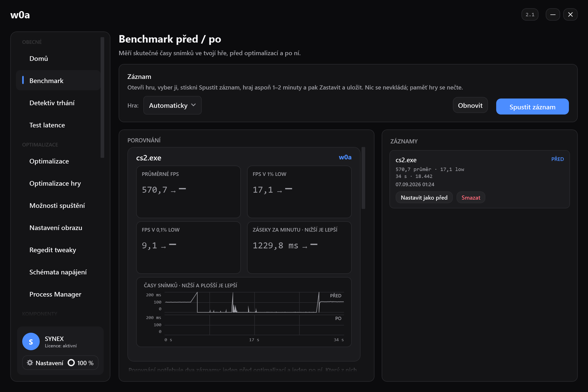
Task: Open Domů in sidebar
Action: [58, 59]
